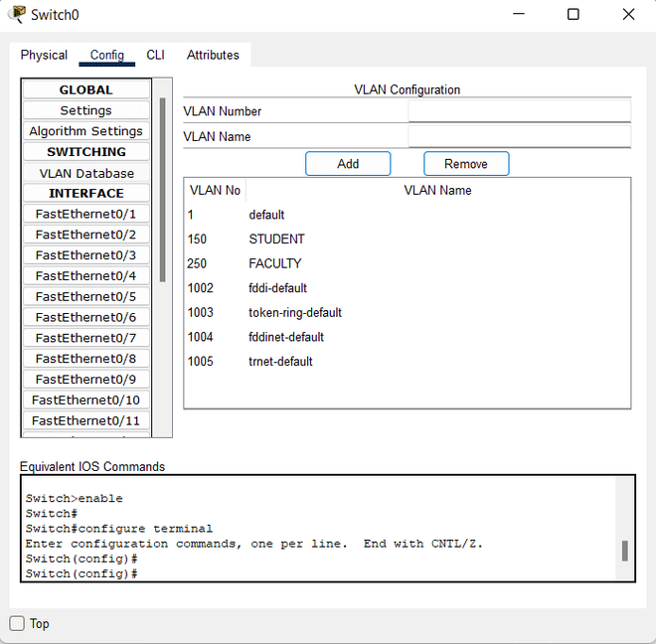Viewport: 656px width, 644px height.
Task: Enable the Top checkbox
Action: coord(17,623)
